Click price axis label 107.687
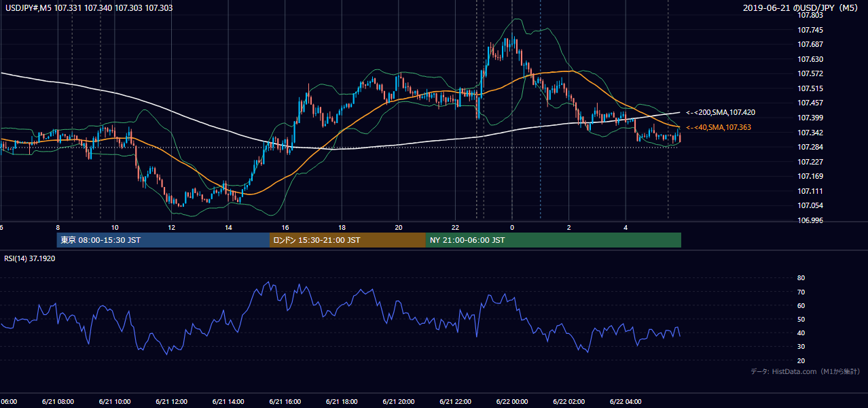This screenshot has width=868, height=408. click(x=810, y=44)
